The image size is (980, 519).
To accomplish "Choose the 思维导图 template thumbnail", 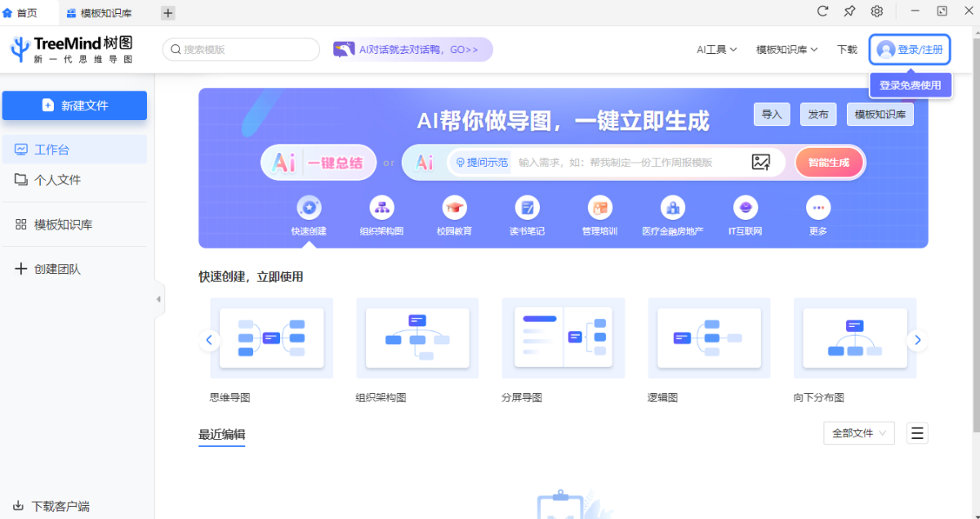I will pos(271,338).
